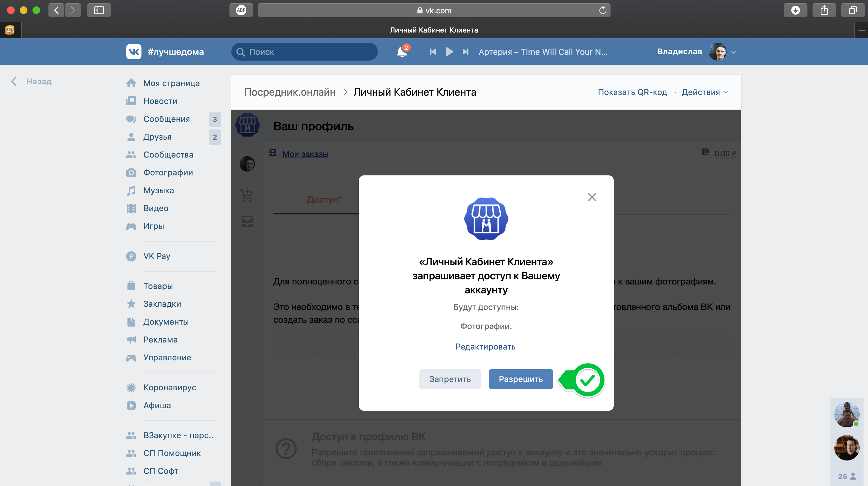Click the Редактировать link
Screen dimensions: 868x486
coord(485,347)
